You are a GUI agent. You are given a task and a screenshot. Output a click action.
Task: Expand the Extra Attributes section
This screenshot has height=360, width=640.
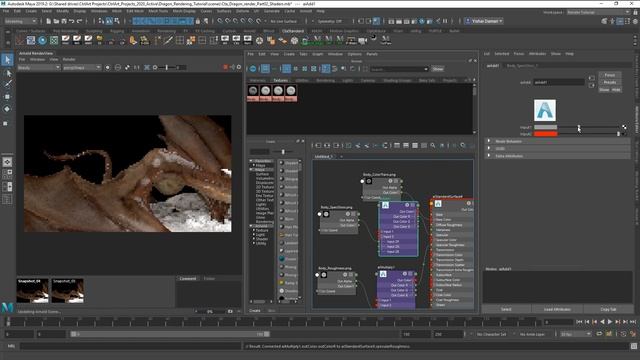click(557, 156)
